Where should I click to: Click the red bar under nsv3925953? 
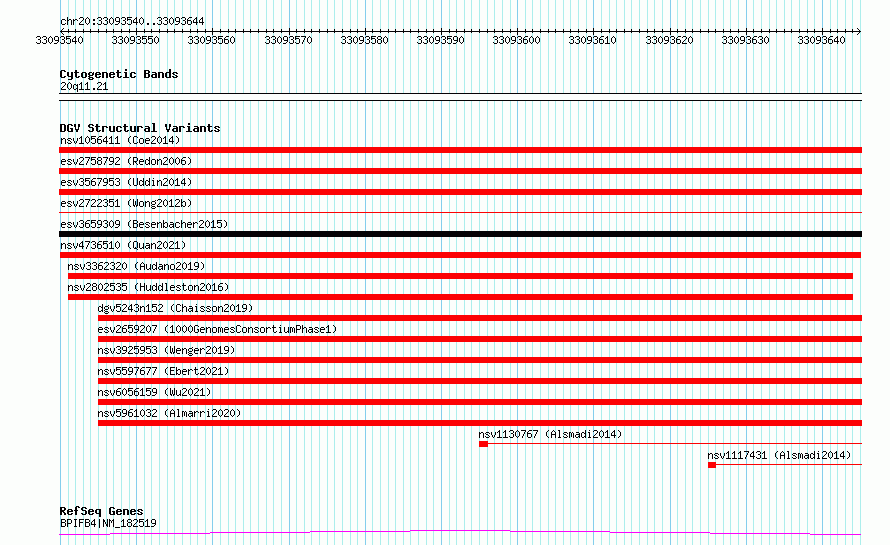click(x=480, y=360)
